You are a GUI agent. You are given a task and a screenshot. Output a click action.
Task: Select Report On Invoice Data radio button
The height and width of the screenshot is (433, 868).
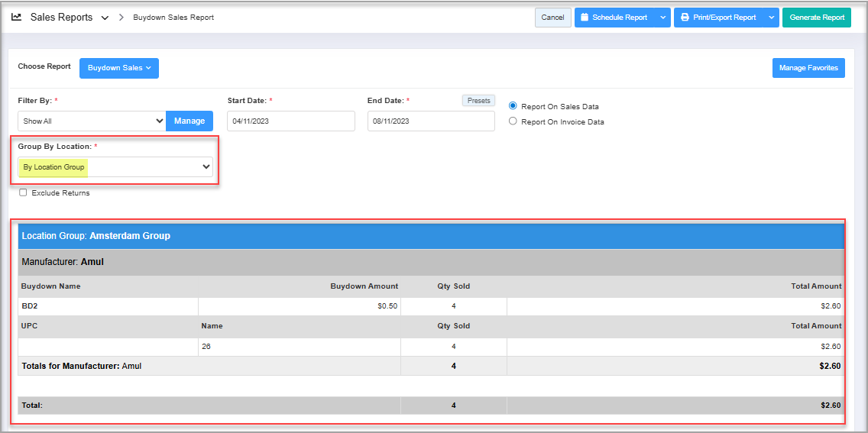[513, 121]
